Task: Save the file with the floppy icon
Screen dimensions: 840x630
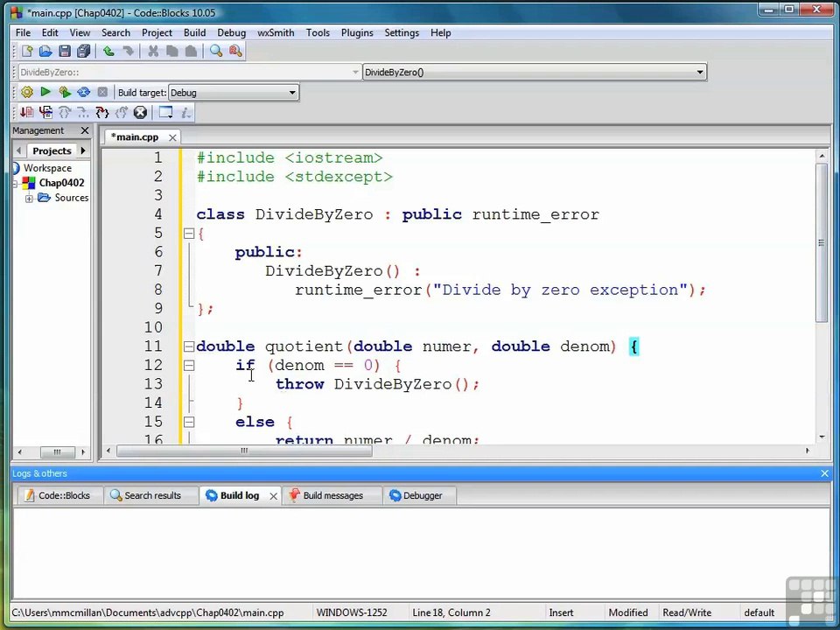Action: (x=65, y=52)
